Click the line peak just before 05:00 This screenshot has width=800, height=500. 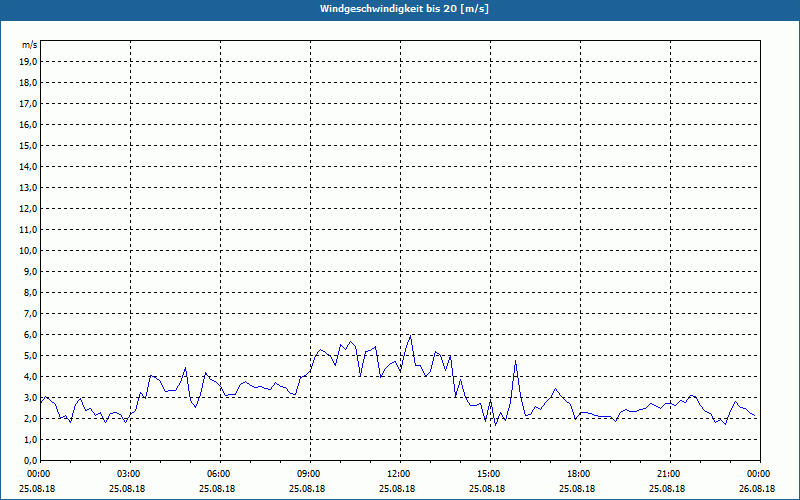click(185, 368)
